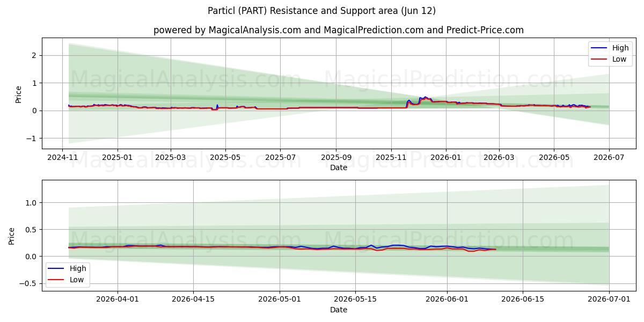Click the '2026-05-15' x-axis label in the bottom chart
Screen dimensions: 644x322
pos(355,299)
